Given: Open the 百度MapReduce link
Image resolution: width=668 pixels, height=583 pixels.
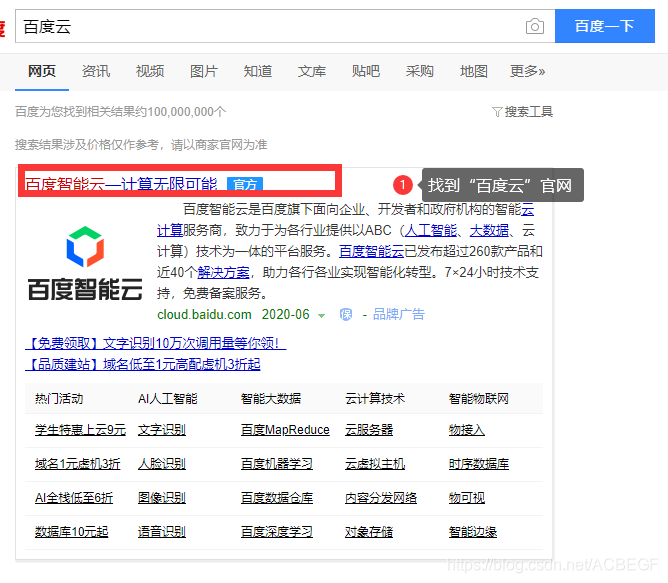Looking at the screenshot, I should pyautogui.click(x=285, y=430).
